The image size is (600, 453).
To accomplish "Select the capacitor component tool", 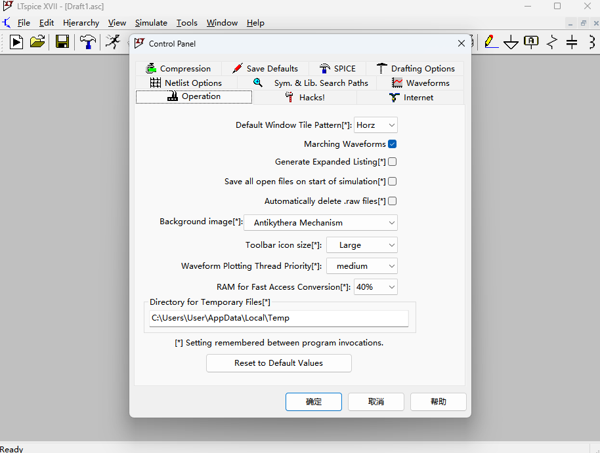I will (x=572, y=42).
